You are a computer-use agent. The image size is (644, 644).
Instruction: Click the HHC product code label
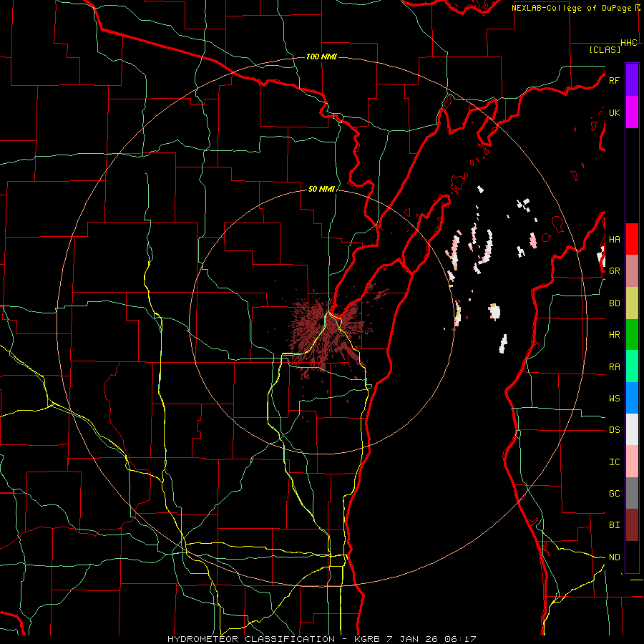coord(629,43)
